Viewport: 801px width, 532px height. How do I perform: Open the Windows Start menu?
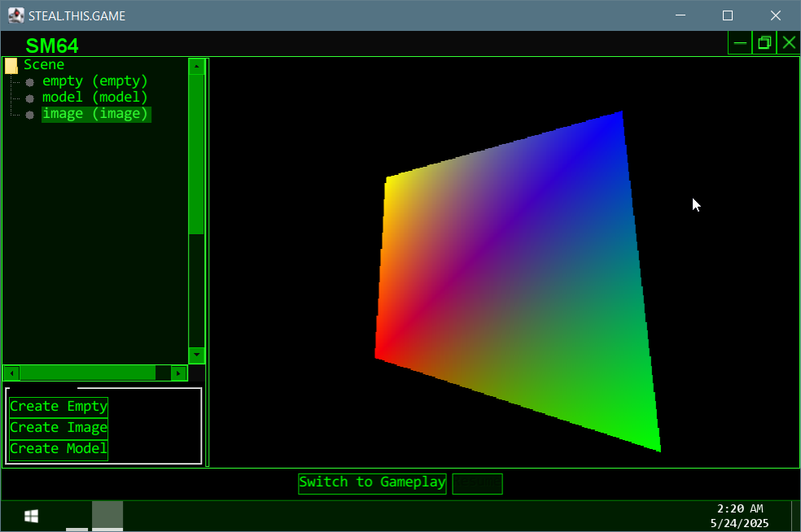click(x=32, y=517)
